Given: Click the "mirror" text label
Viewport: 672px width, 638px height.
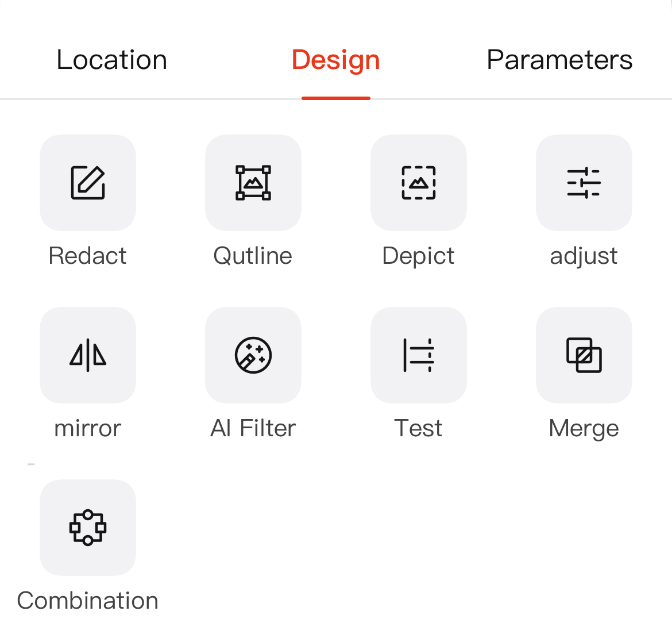Looking at the screenshot, I should coord(88,428).
